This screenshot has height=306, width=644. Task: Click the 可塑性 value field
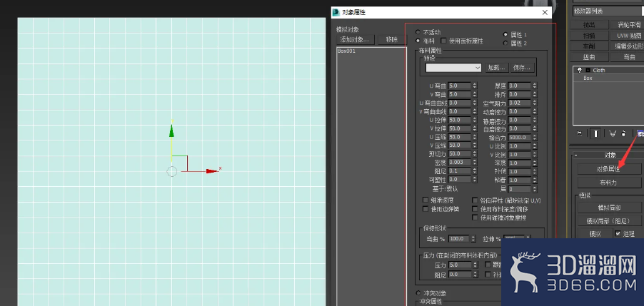coord(460,179)
